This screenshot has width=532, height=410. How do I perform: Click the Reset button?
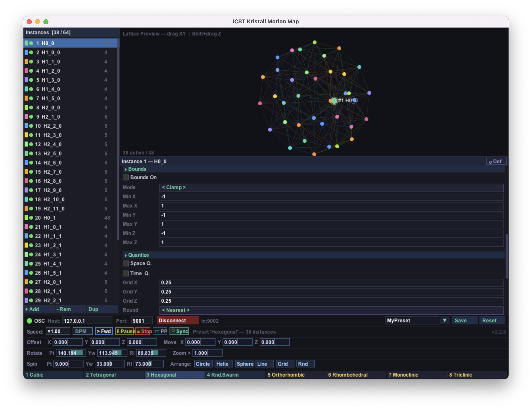[x=492, y=320]
